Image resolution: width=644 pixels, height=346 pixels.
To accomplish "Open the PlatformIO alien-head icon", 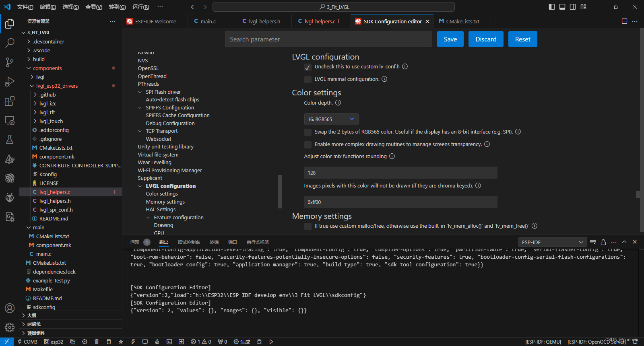I will [10, 198].
